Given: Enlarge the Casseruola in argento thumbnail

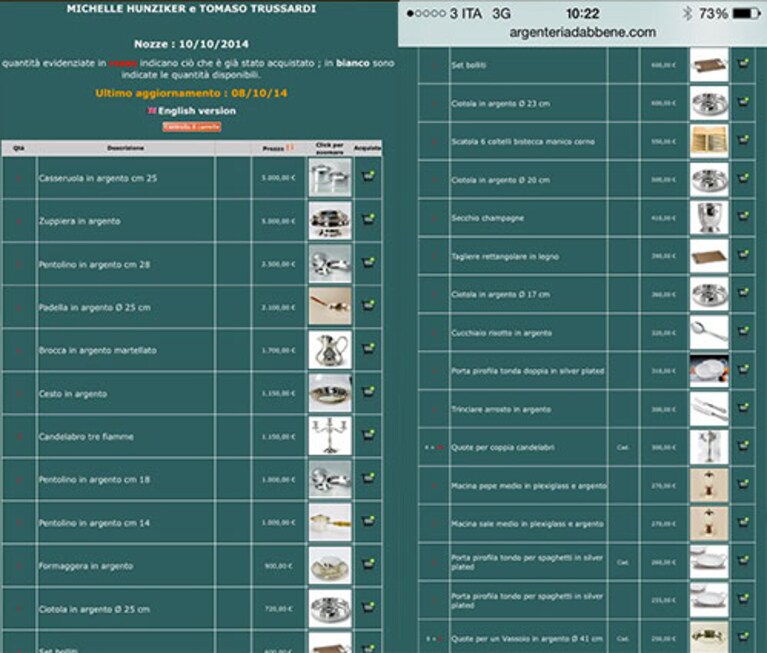Looking at the screenshot, I should click(x=330, y=178).
